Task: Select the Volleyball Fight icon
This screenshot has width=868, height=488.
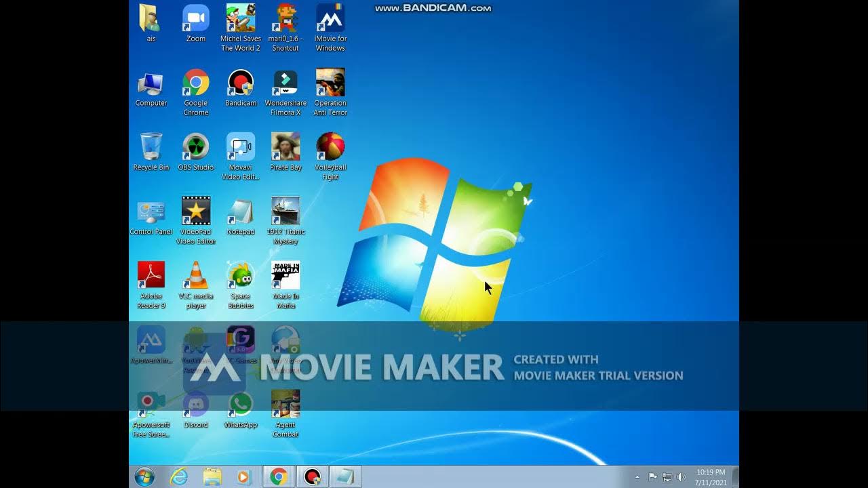Action: coord(330,157)
